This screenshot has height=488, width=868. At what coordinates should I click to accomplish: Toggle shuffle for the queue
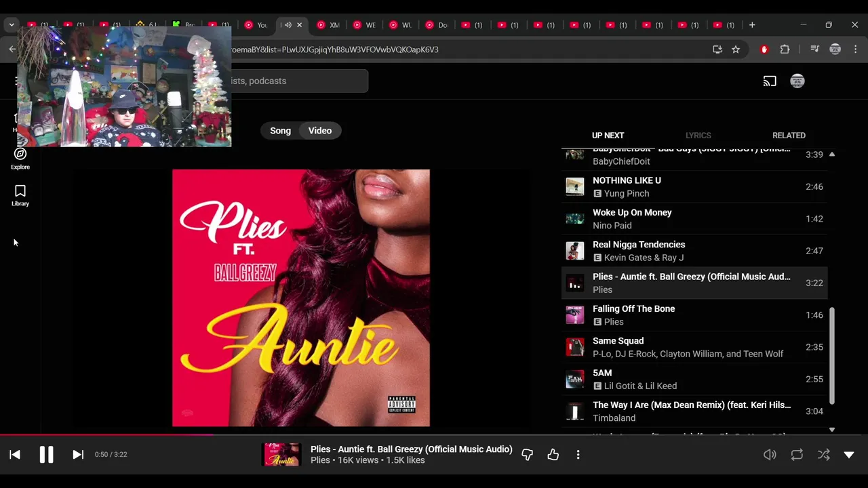pos(823,455)
